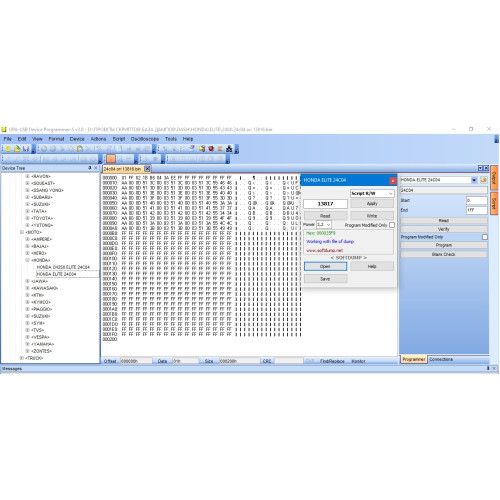The width and height of the screenshot is (500, 500).
Task: Open the Script menu
Action: pyautogui.click(x=119, y=139)
